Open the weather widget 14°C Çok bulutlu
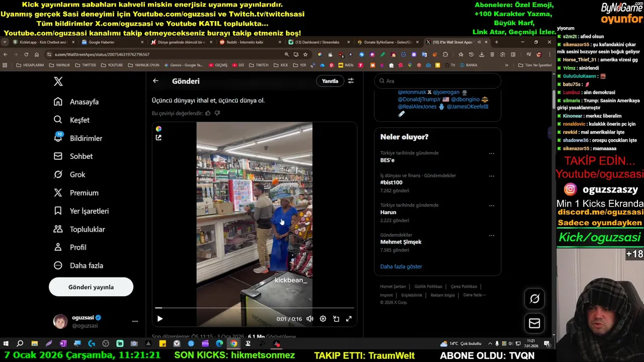The height and width of the screenshot is (362, 644). 460,344
